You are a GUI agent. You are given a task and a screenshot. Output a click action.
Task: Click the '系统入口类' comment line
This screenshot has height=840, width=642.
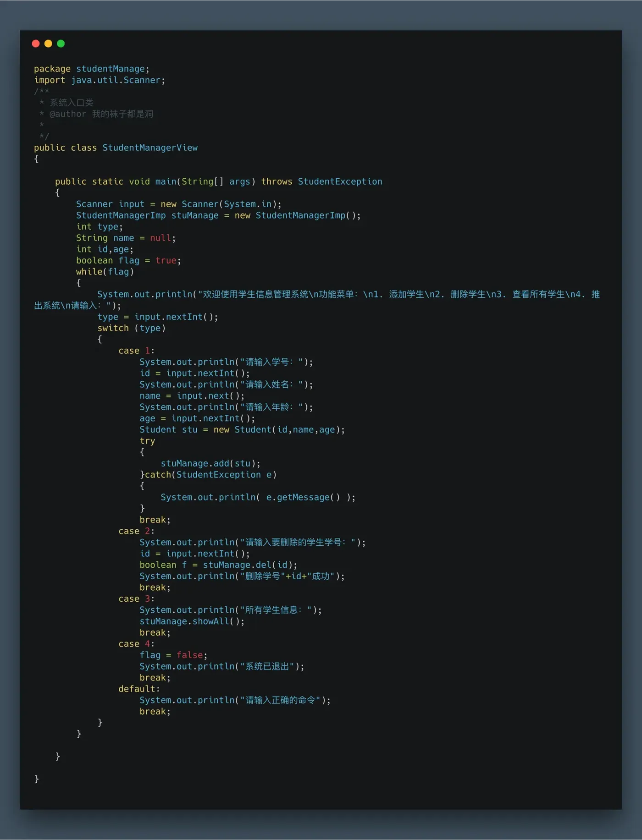coord(67,103)
